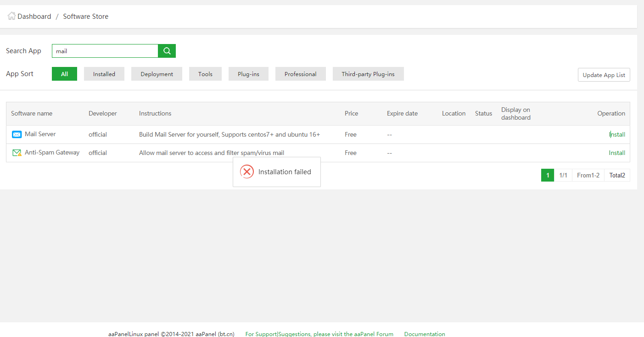
Task: Click the Anti-Spam Gateway icon
Action: (x=17, y=153)
